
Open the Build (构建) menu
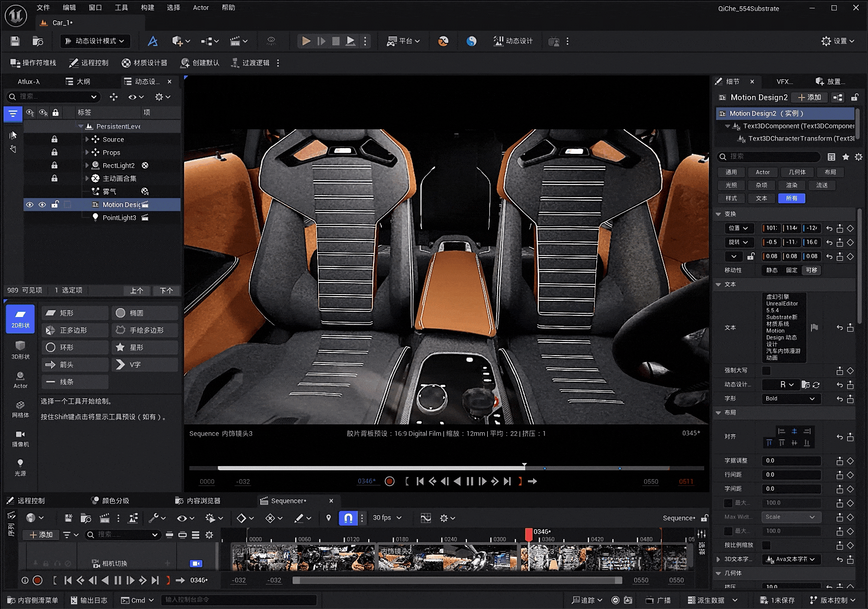click(148, 8)
